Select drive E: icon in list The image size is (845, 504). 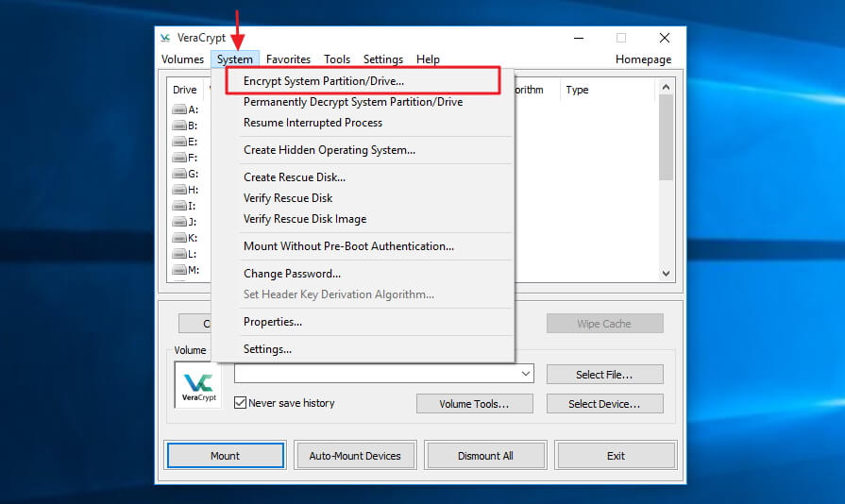[x=179, y=142]
